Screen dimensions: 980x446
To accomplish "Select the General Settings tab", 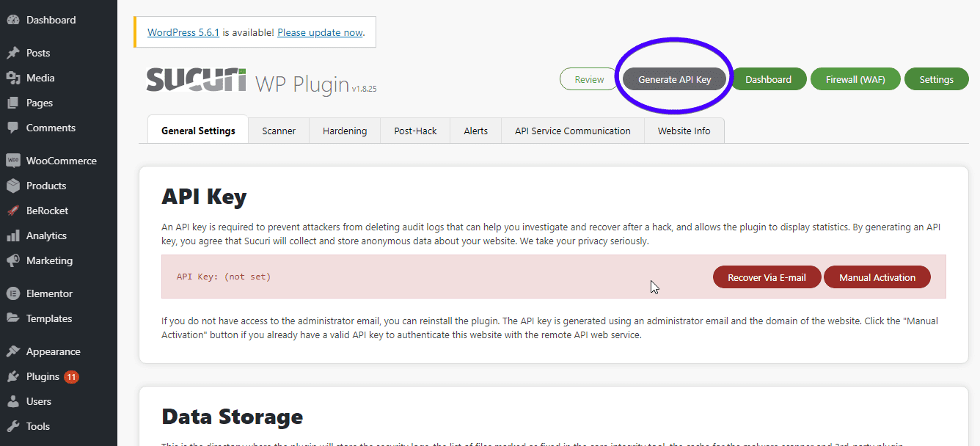I will (198, 131).
